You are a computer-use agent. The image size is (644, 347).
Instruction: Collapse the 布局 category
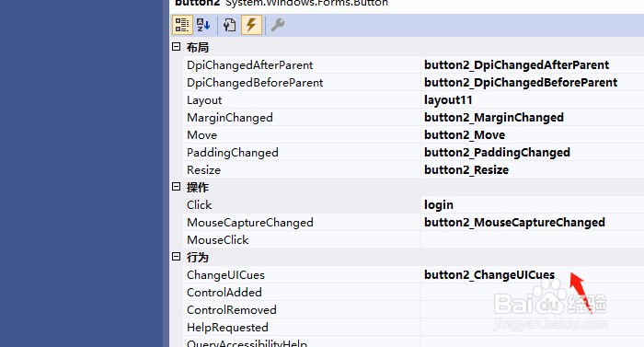pos(177,47)
